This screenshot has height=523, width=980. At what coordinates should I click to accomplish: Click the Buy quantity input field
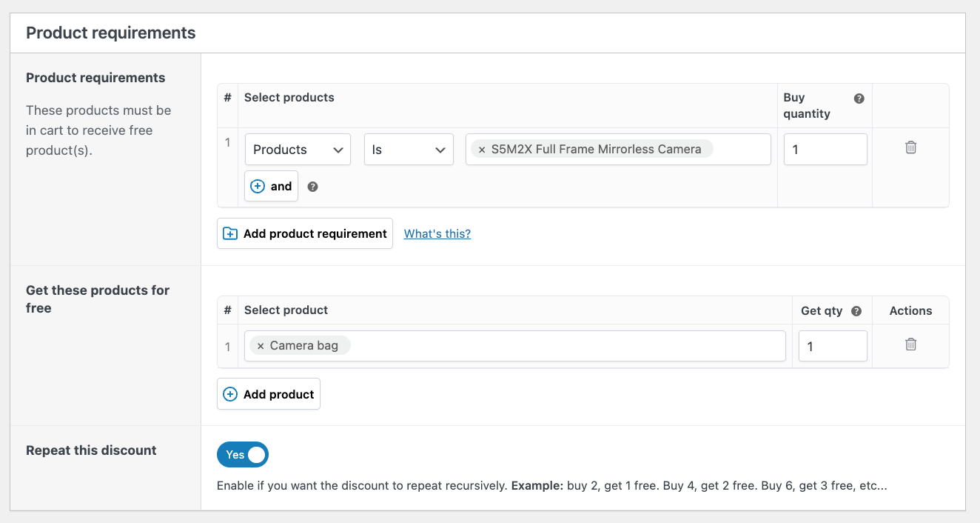point(825,150)
